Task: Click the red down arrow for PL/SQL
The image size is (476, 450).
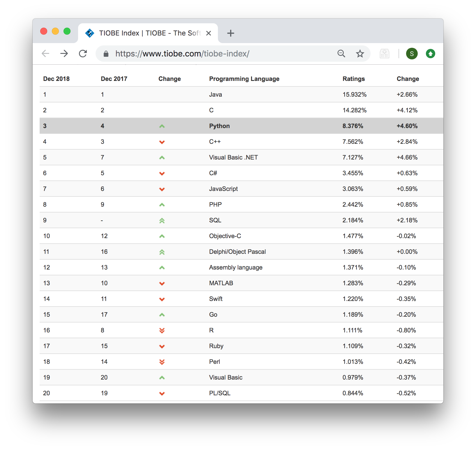Action: (162, 394)
